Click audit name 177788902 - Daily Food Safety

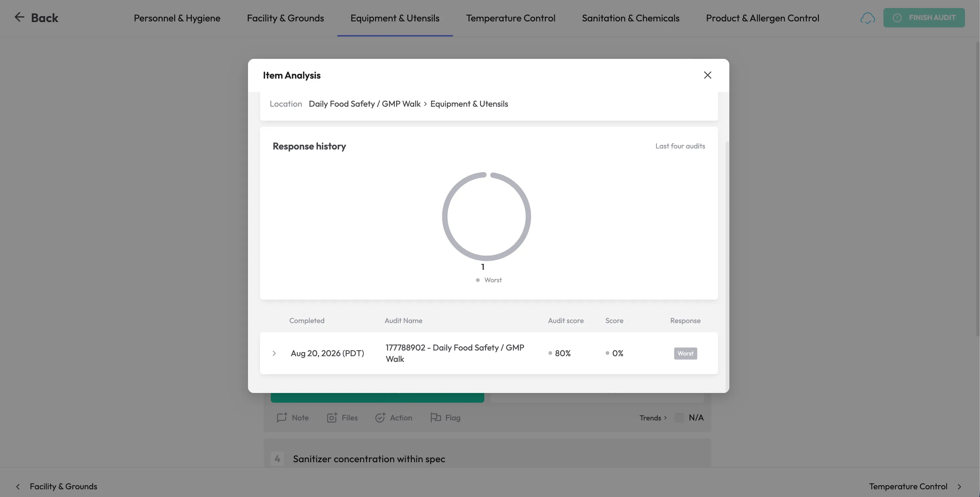[x=455, y=353]
